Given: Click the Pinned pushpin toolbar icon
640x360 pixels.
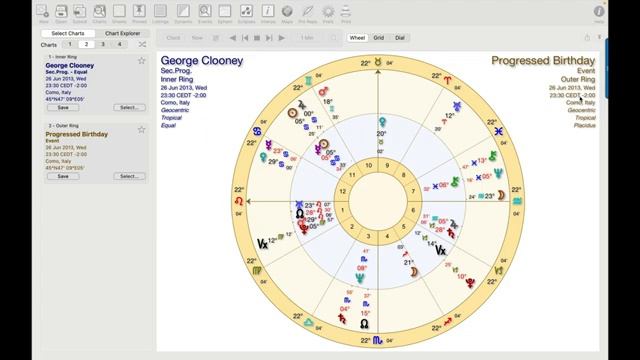Looking at the screenshot, I should (139, 12).
